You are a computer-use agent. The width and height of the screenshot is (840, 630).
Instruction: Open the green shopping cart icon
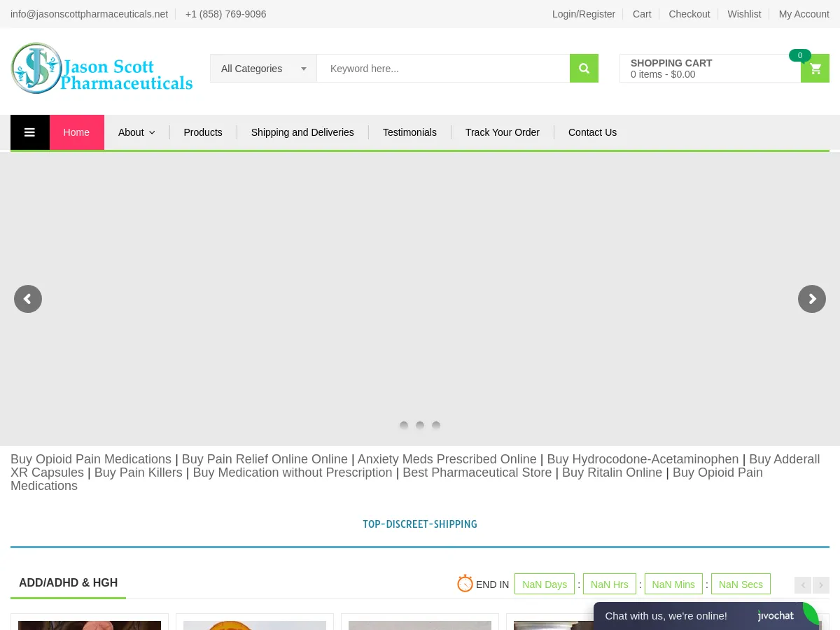coord(815,69)
